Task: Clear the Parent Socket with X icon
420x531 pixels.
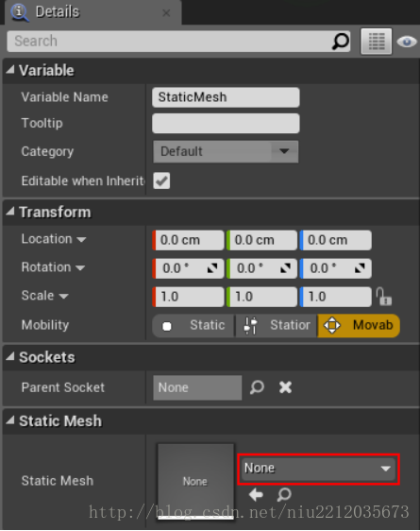Action: (x=285, y=387)
